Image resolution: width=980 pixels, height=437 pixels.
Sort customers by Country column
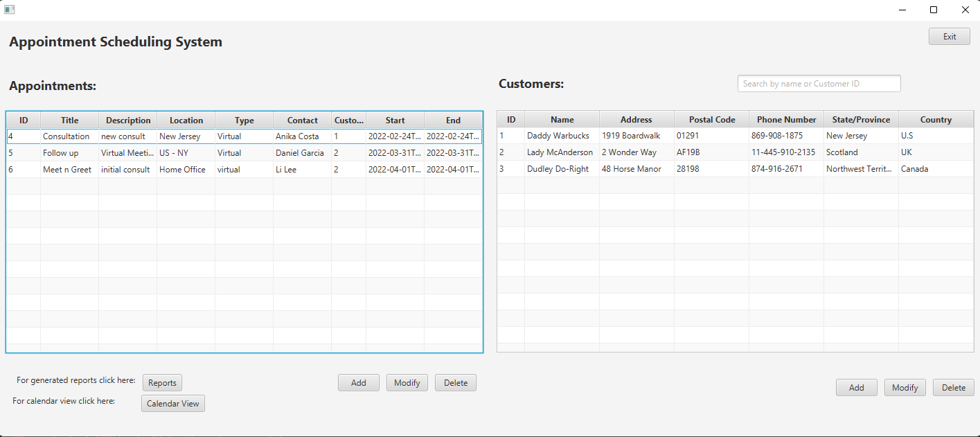point(936,120)
